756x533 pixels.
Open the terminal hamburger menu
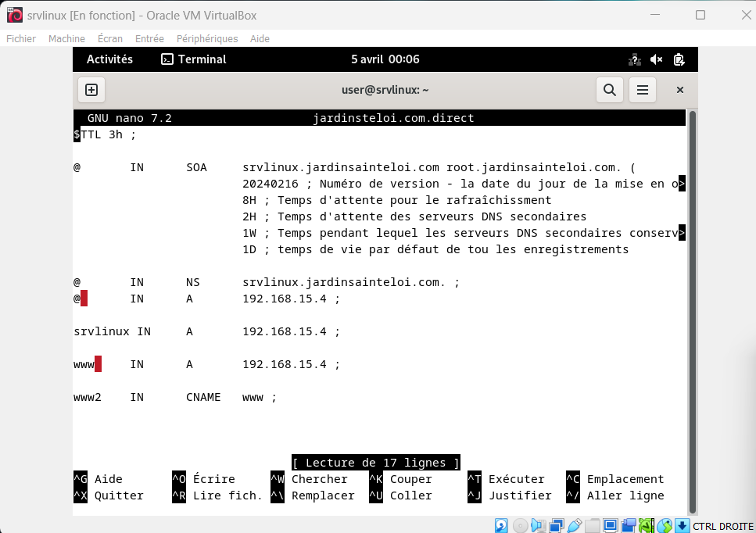coord(643,90)
